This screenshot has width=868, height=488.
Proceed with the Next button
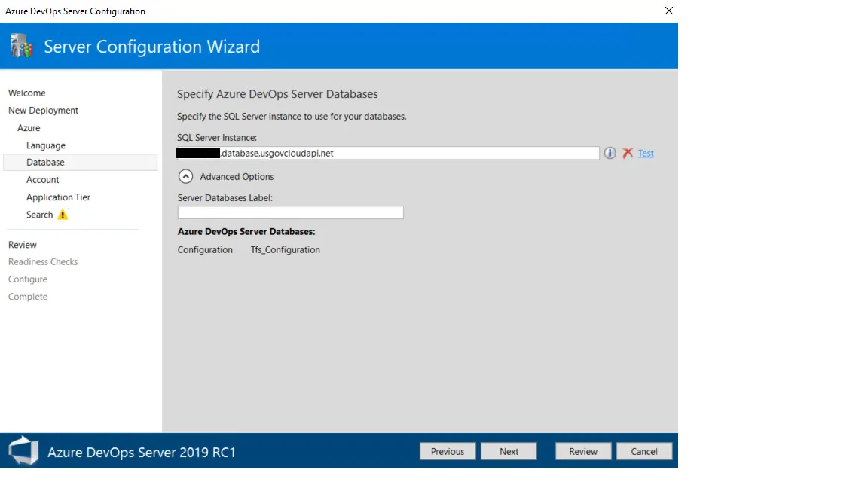[x=509, y=452]
